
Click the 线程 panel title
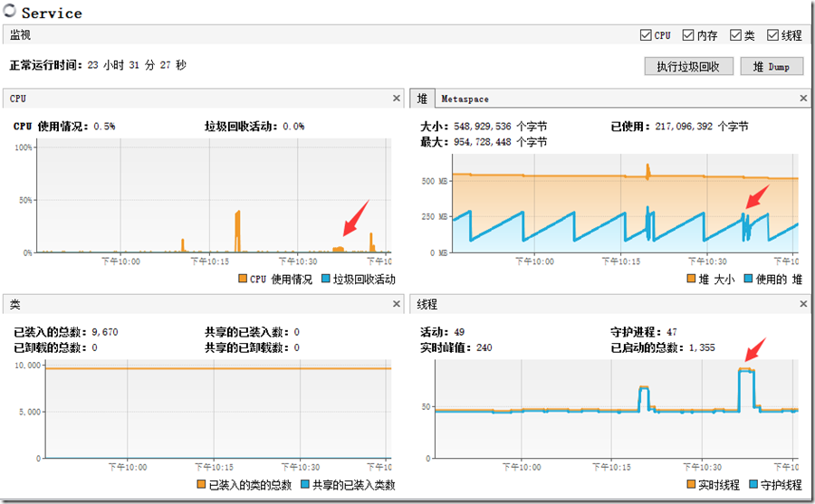click(x=427, y=304)
